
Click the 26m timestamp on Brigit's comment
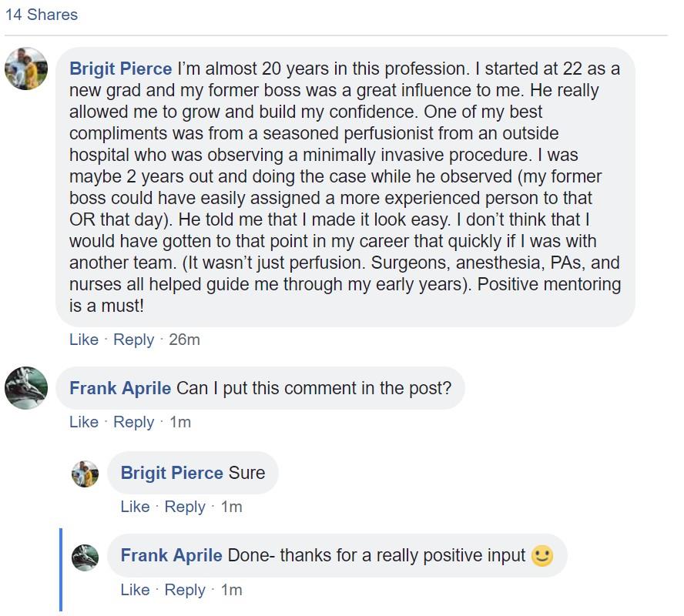pyautogui.click(x=184, y=340)
